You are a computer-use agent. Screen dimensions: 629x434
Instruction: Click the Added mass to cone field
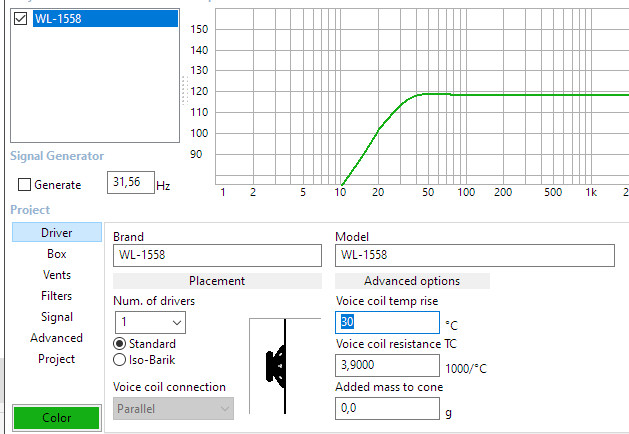pyautogui.click(x=388, y=408)
